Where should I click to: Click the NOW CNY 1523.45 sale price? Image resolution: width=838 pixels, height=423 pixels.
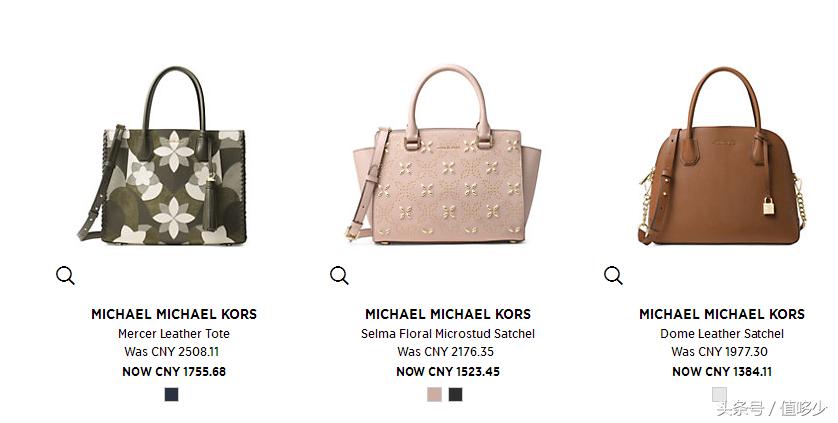pos(448,372)
